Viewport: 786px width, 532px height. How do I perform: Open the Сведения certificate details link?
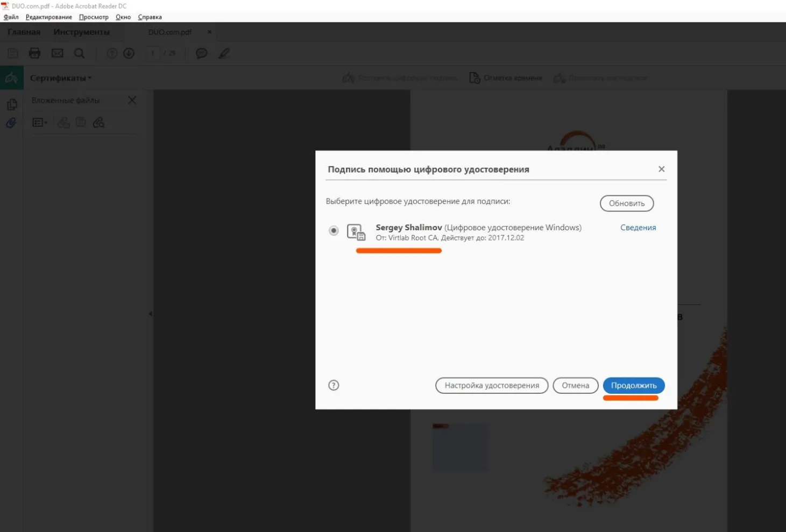coord(638,228)
